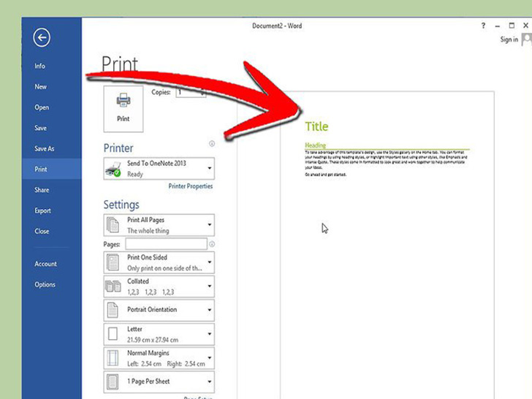
Task: Click the Portrait Orientation page icon
Action: (113, 310)
